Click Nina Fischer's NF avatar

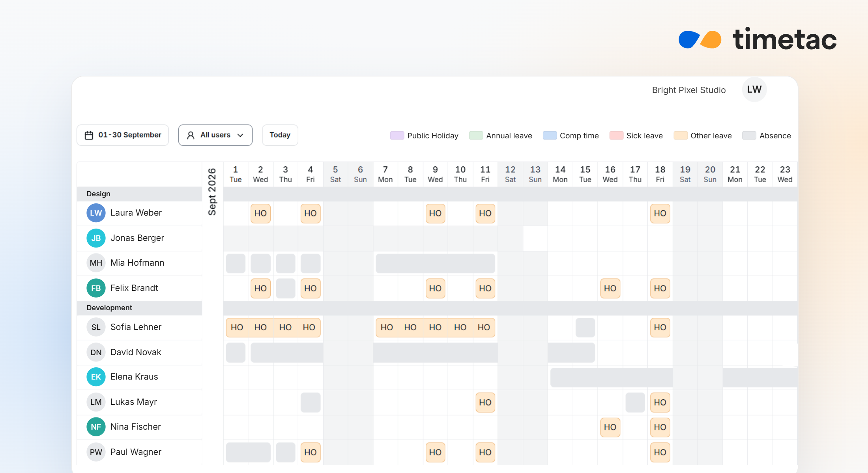(x=96, y=427)
